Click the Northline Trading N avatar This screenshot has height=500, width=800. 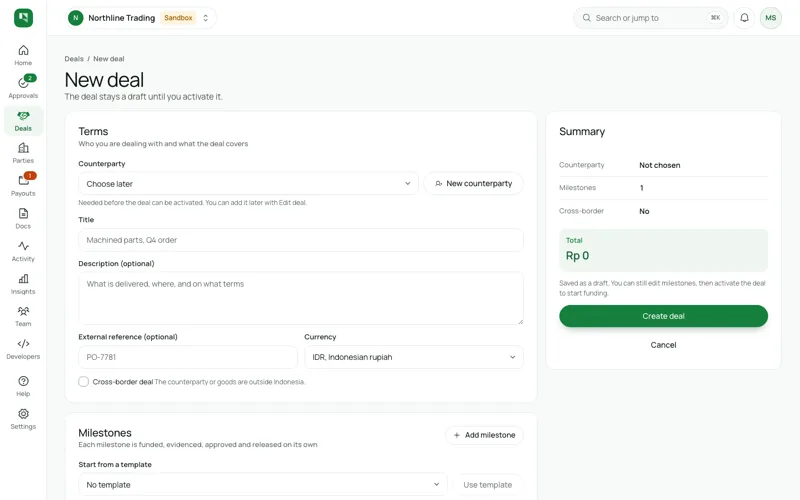(x=76, y=18)
